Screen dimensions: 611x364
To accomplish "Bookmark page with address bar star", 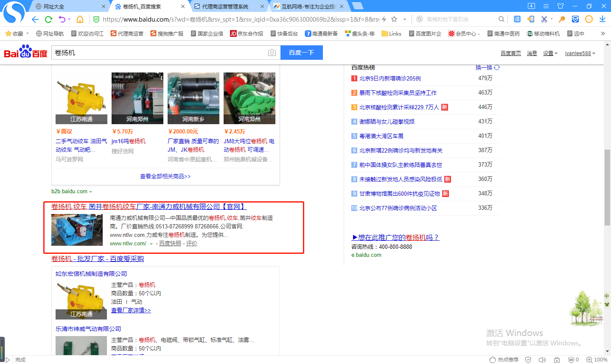I will (x=394, y=19).
